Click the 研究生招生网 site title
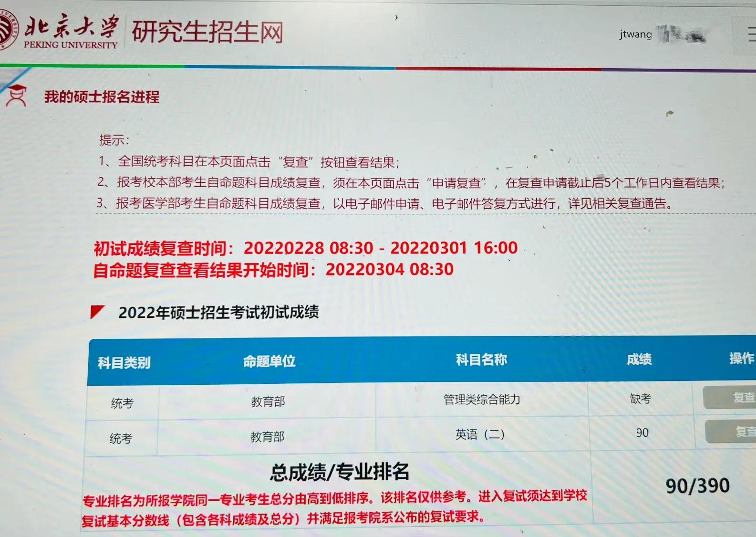Screen dimensions: 756x537 coord(207,32)
